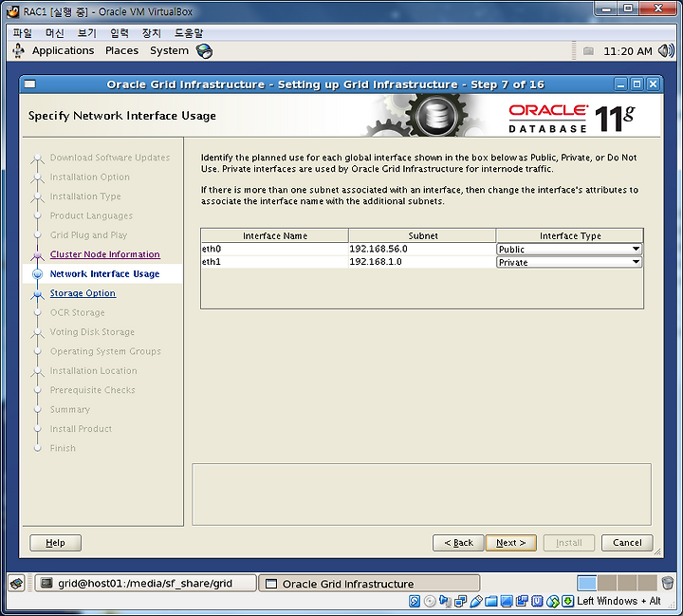Open the volume control speaker icon
The height and width of the screenshot is (616, 683).
tap(666, 51)
